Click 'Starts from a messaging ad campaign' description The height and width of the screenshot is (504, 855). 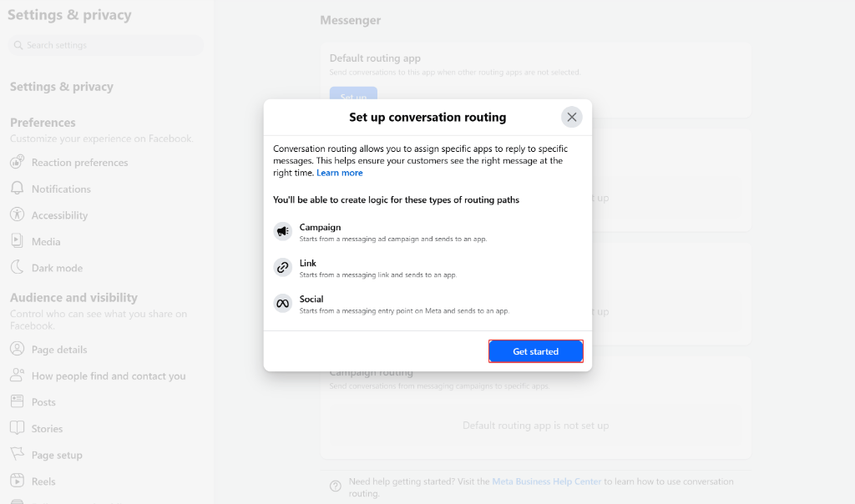[x=393, y=239]
